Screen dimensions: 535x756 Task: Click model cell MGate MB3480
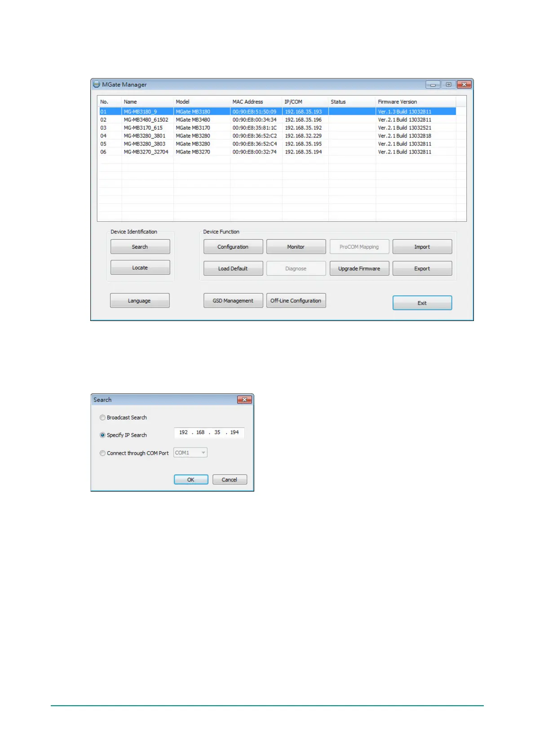(193, 120)
